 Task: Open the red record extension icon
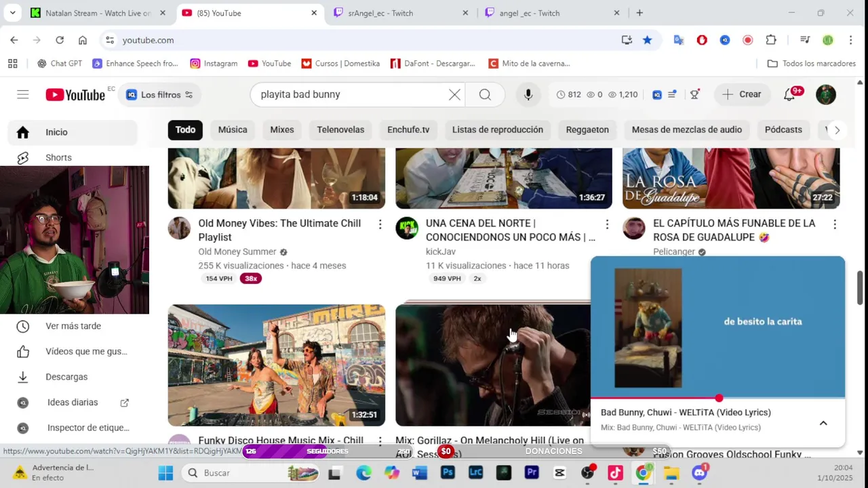747,40
